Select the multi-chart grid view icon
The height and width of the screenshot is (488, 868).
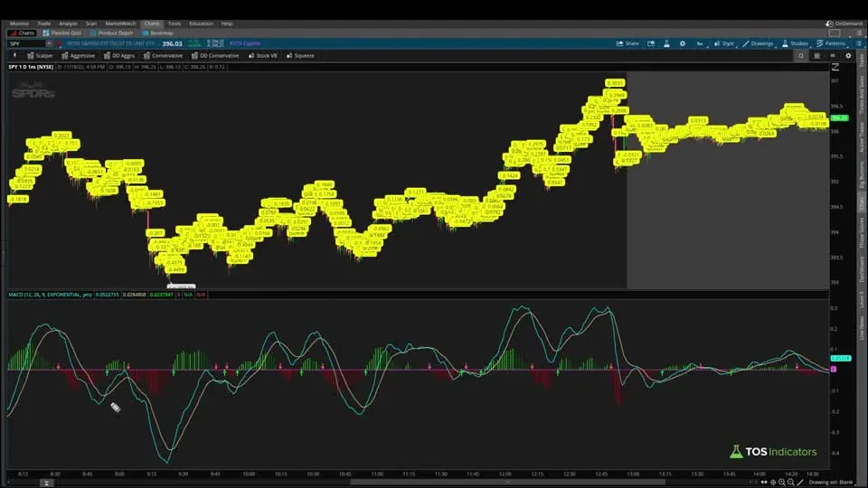point(816,56)
